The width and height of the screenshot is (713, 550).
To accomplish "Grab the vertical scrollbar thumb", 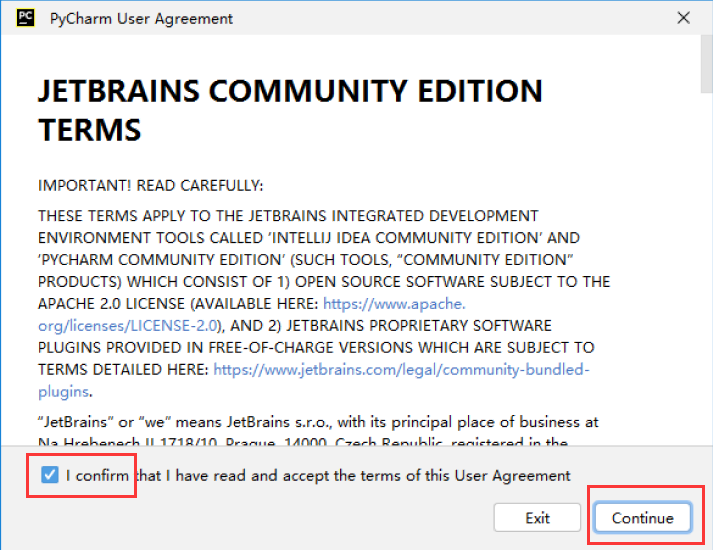I will click(705, 60).
